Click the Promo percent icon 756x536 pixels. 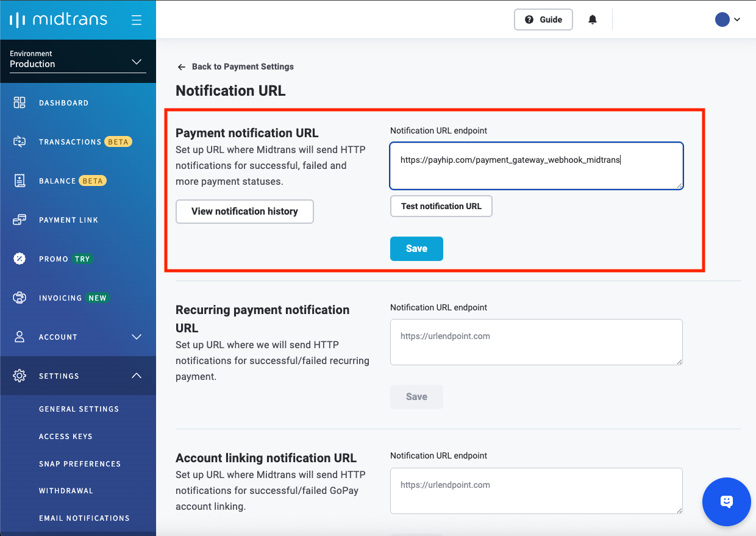tap(20, 259)
